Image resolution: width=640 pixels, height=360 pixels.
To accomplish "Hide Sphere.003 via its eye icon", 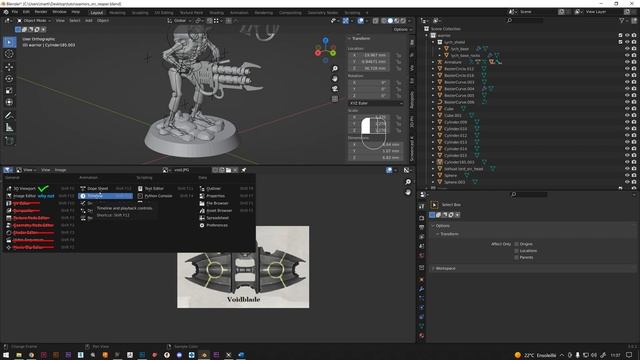I will [x=627, y=182].
